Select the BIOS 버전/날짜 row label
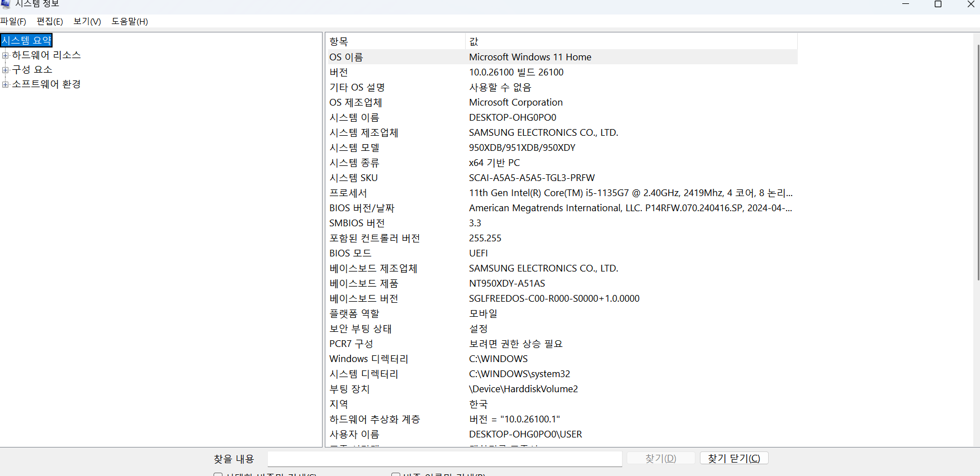Viewport: 980px width, 476px height. pyautogui.click(x=362, y=208)
